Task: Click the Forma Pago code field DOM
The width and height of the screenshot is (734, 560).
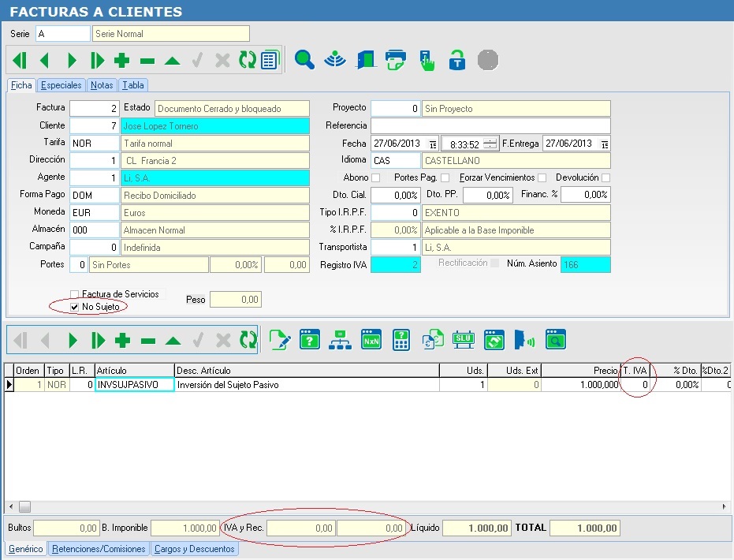Action: tap(95, 196)
